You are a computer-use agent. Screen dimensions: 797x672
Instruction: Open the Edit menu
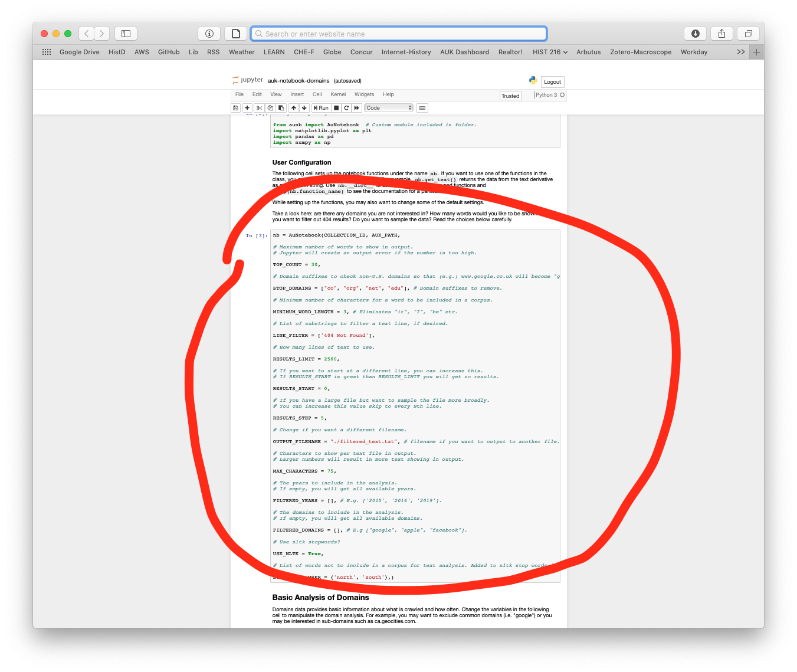(257, 94)
